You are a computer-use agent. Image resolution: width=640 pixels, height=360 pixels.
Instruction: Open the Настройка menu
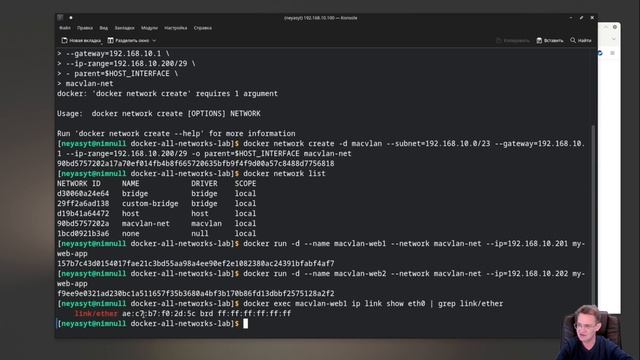pyautogui.click(x=176, y=28)
